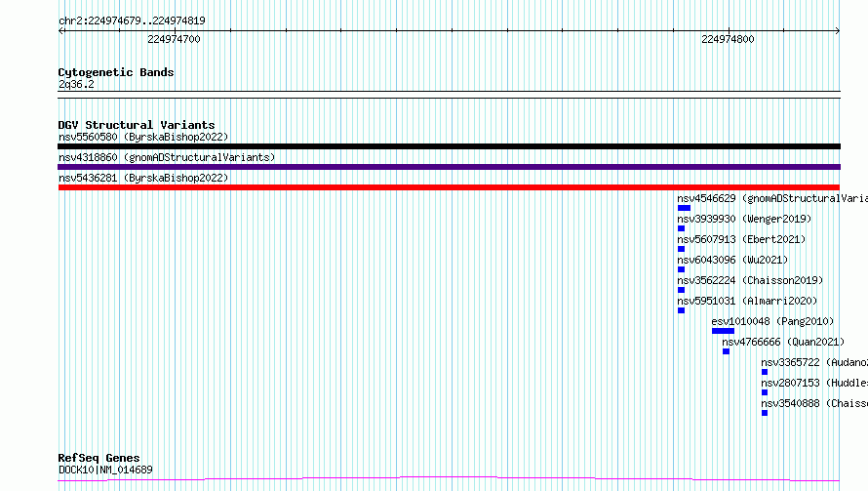Click the blue bar under esv1010048

click(x=723, y=331)
